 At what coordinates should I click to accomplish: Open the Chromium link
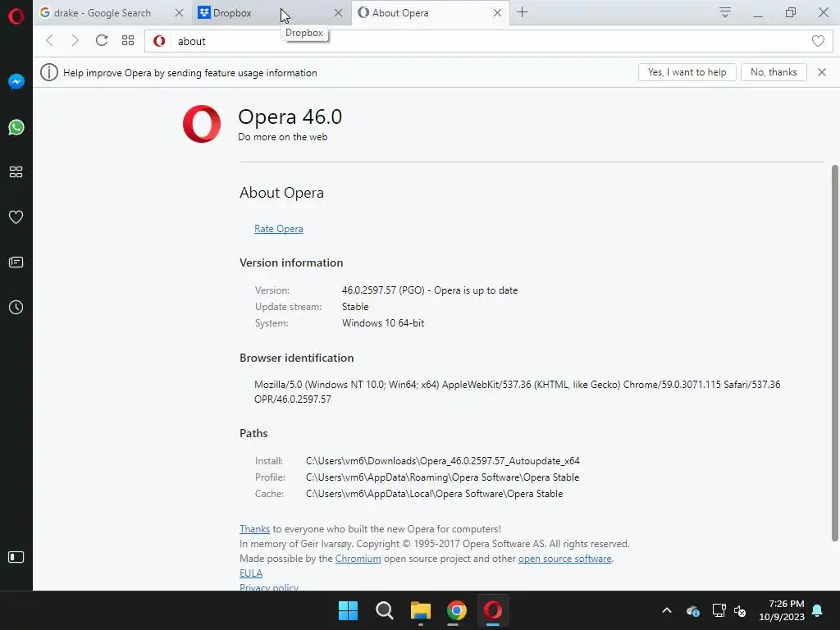pos(358,558)
